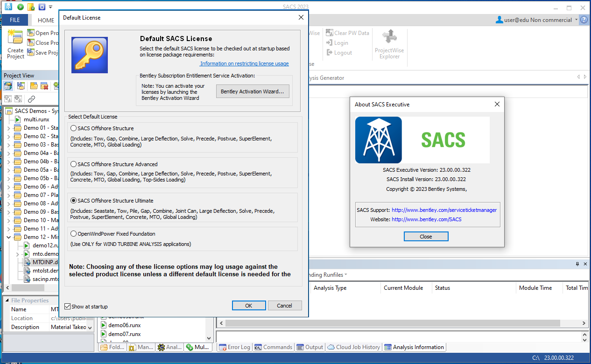
Task: Click the pin icon on the bottom panel
Action: [x=577, y=264]
